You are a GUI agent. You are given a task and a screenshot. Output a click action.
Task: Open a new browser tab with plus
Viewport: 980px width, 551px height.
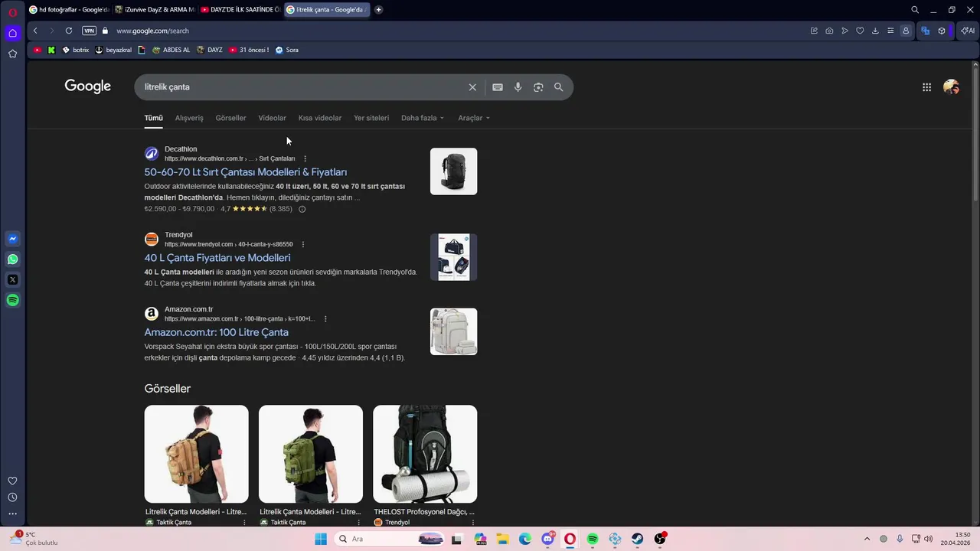(378, 10)
